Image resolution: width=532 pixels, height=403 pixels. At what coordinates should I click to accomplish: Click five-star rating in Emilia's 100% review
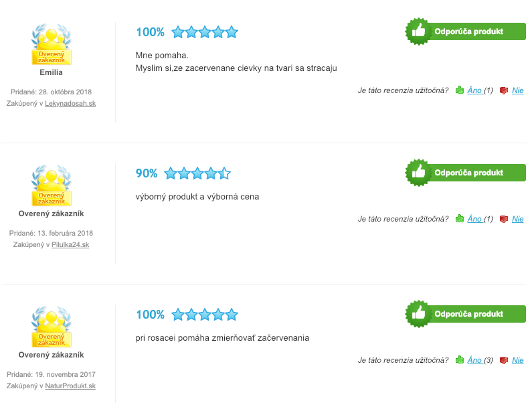tap(205, 32)
